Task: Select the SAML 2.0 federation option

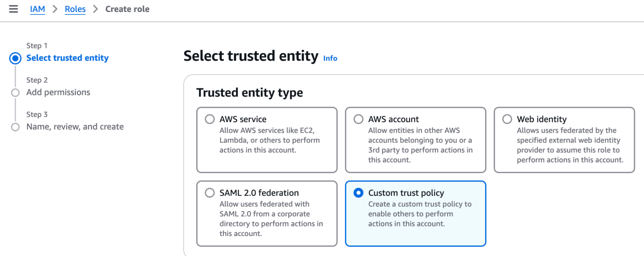Action: point(210,193)
